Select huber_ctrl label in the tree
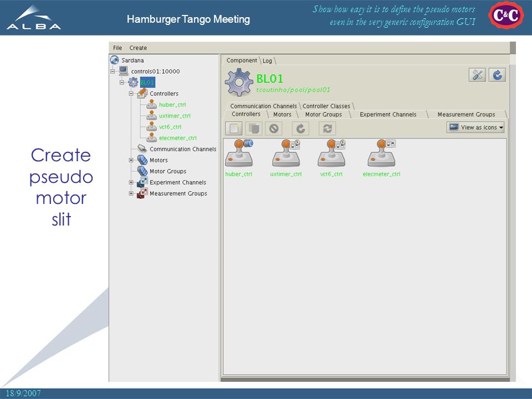This screenshot has width=532, height=399. [172, 105]
